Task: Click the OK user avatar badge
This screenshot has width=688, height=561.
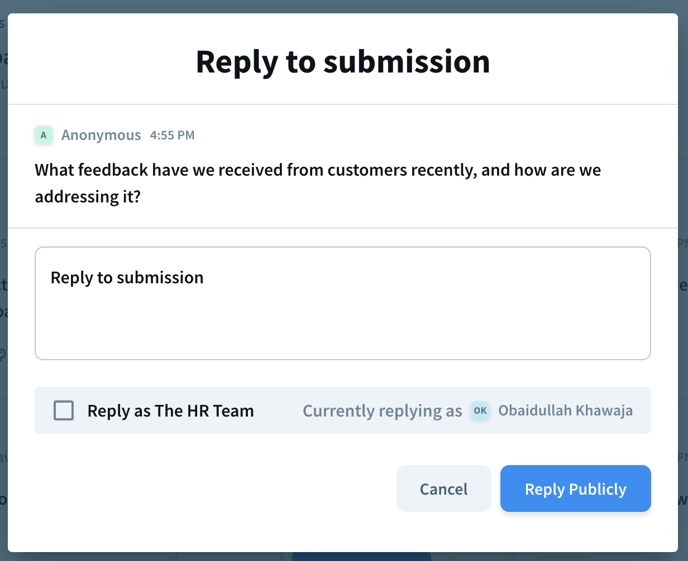Action: 480,411
